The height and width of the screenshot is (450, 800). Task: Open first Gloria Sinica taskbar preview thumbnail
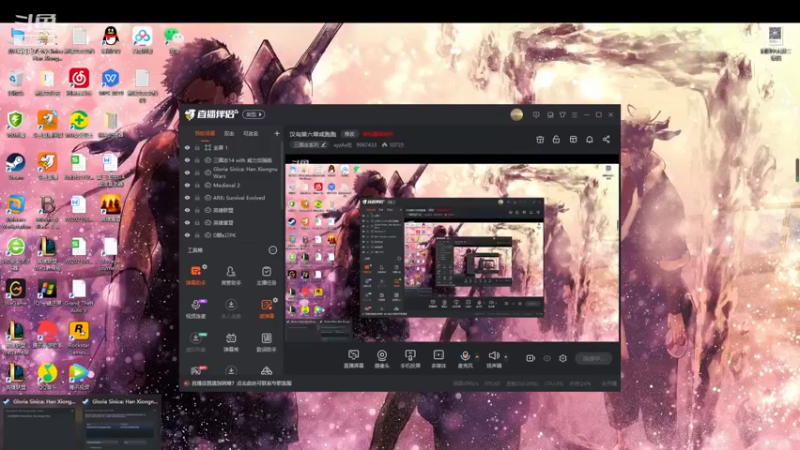[x=40, y=423]
